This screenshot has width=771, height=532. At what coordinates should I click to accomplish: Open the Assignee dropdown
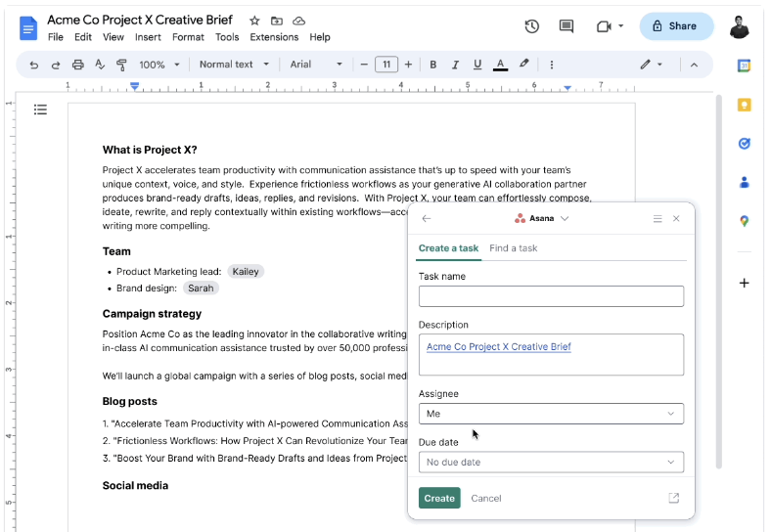pos(551,414)
